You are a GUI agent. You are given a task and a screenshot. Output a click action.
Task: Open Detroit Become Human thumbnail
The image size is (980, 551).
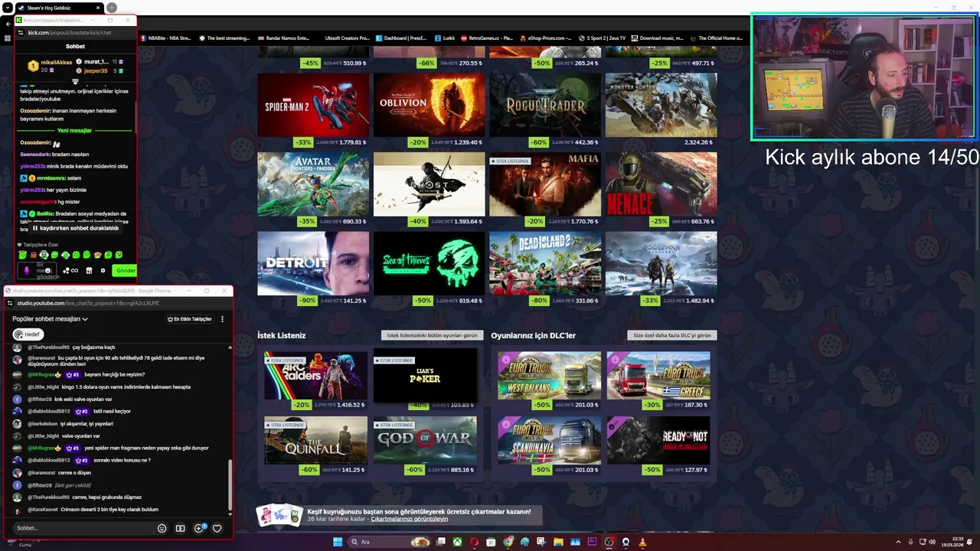coord(313,263)
